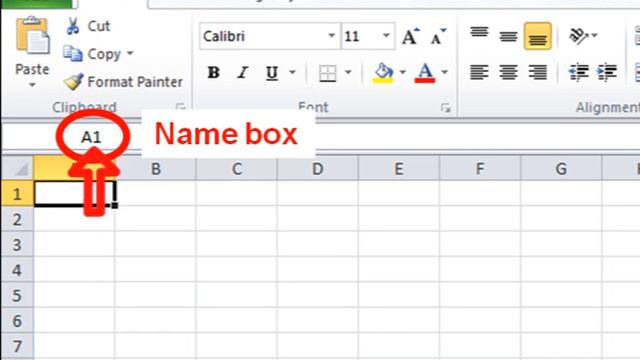Select column D header
640x360 pixels.
(318, 168)
